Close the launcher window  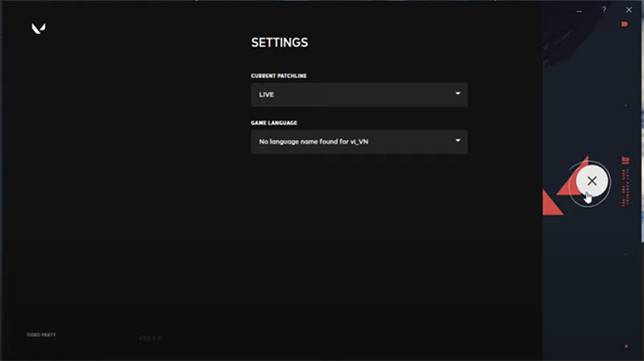click(x=628, y=9)
